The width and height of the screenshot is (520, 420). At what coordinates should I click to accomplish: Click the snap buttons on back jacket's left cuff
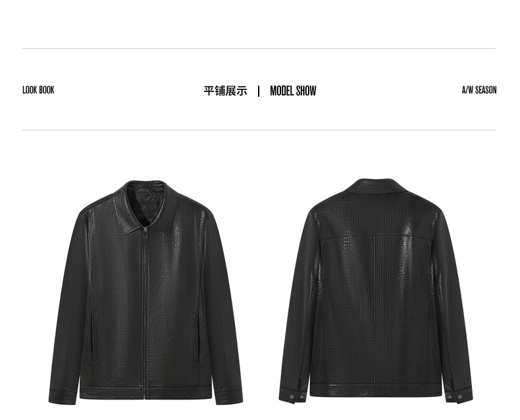297,396
